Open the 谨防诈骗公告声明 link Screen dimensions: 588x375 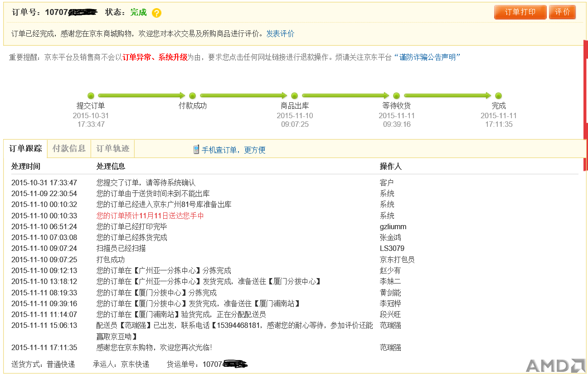coord(427,57)
